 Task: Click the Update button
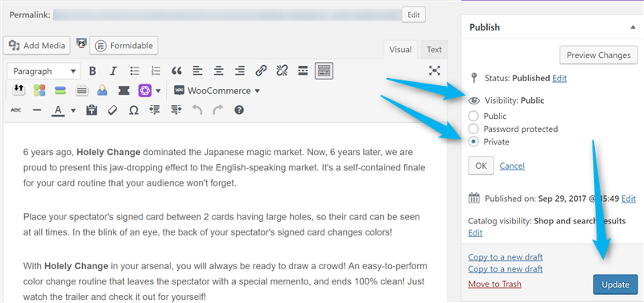[615, 285]
